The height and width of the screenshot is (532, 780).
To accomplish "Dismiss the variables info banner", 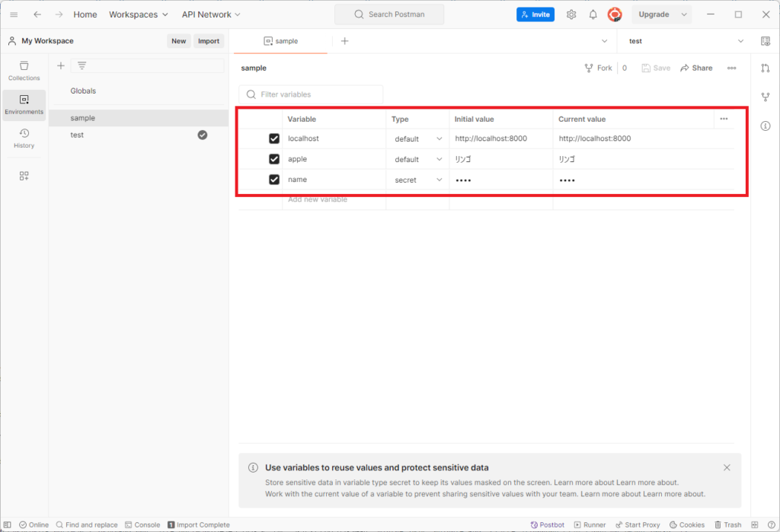I will [x=727, y=467].
